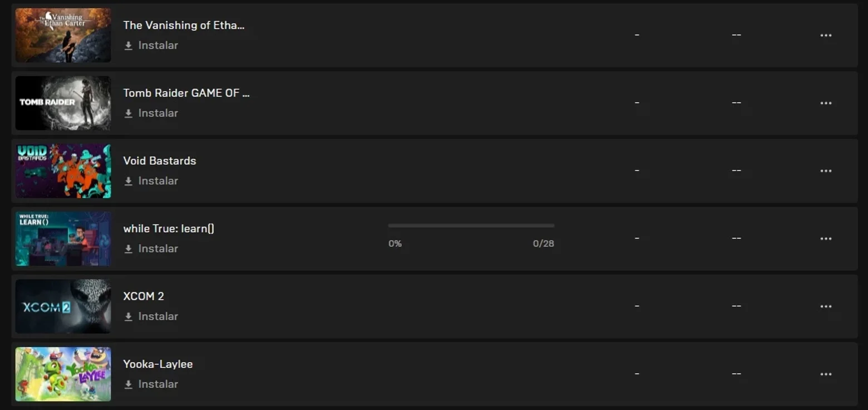868x410 pixels.
Task: Open three-dot options for Tomb Raider
Action: pos(826,104)
